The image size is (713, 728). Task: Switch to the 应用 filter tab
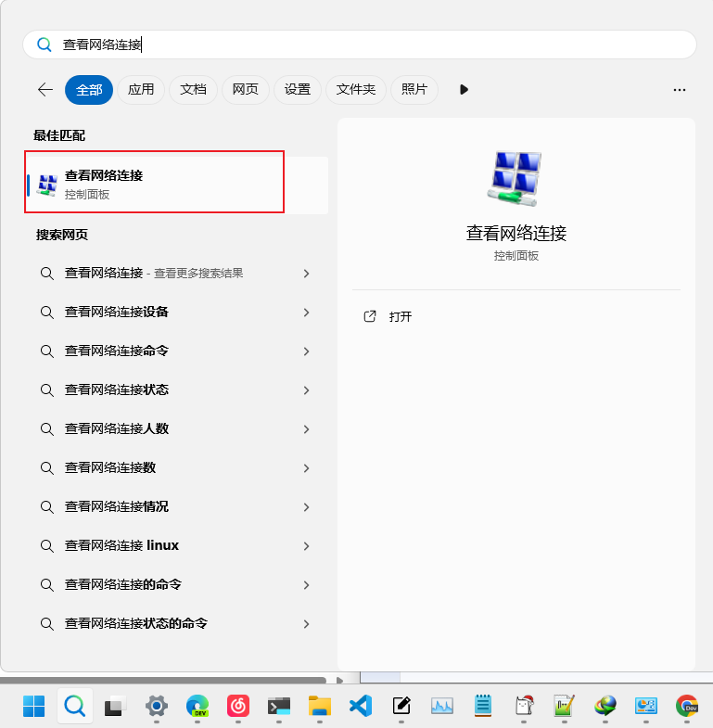[141, 90]
